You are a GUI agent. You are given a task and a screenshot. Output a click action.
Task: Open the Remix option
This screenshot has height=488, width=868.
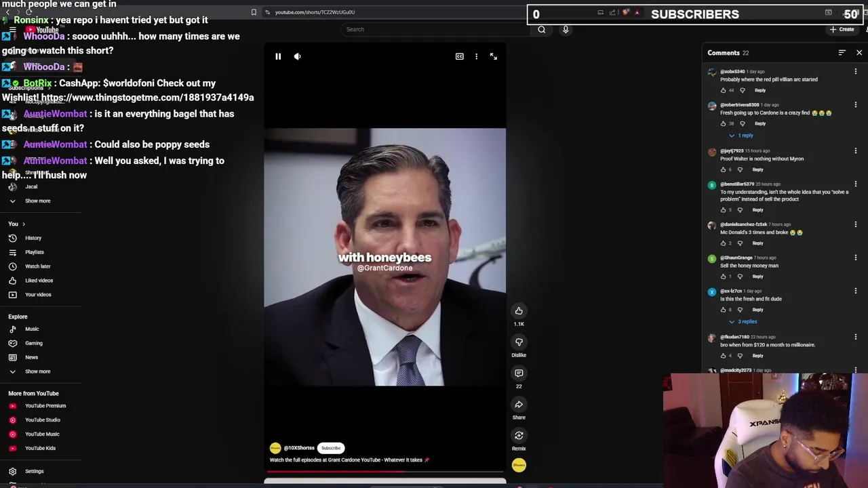519,435
